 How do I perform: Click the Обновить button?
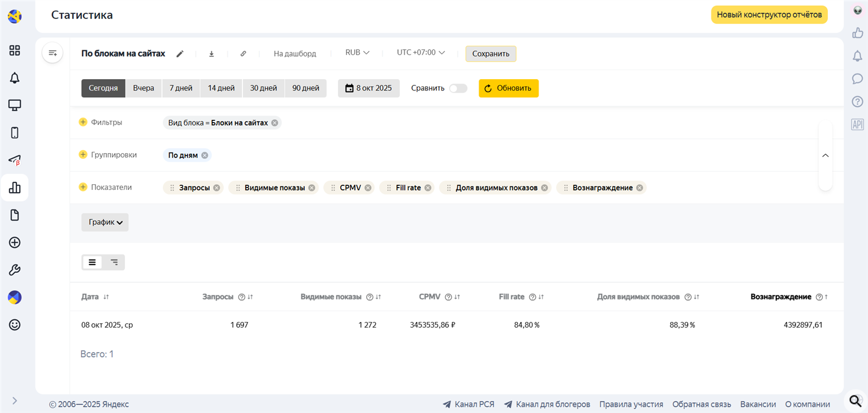coord(508,88)
